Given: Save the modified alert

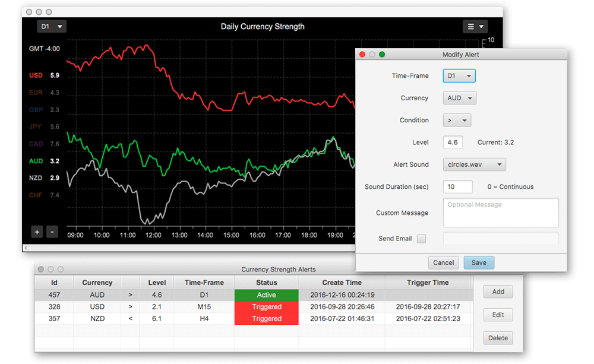Looking at the screenshot, I should click(479, 262).
